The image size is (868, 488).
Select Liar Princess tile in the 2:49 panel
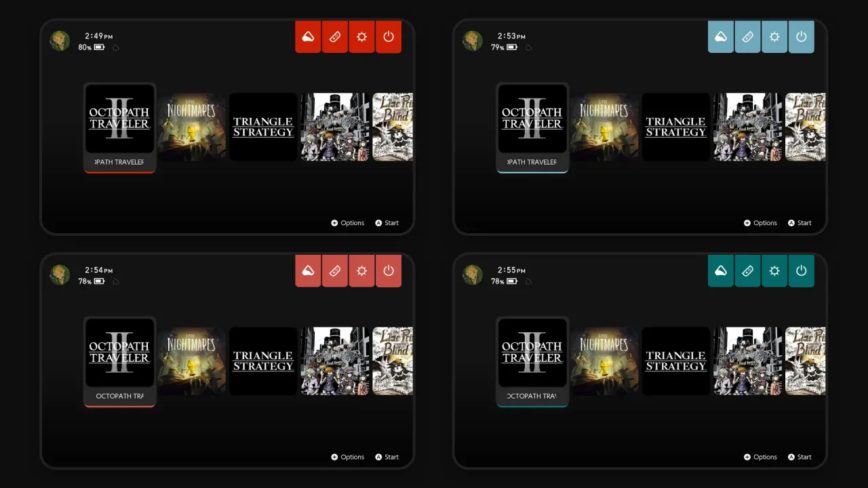pos(393,127)
